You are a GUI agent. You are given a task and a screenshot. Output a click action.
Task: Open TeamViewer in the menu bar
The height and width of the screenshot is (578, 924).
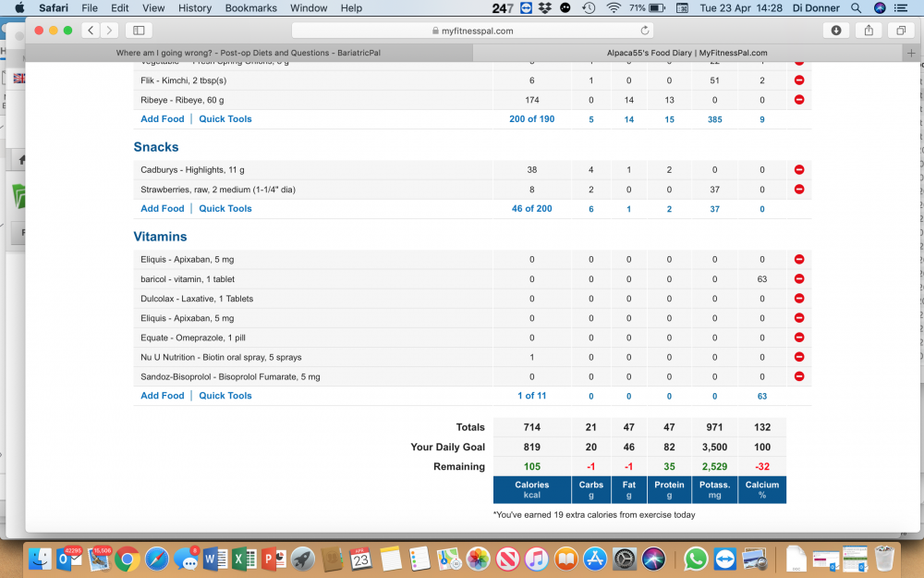(x=527, y=7)
